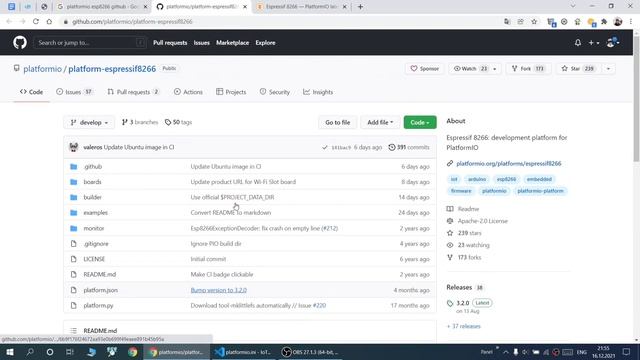The height and width of the screenshot is (360, 640).
Task: Open valeros author avatar
Action: coord(73,147)
